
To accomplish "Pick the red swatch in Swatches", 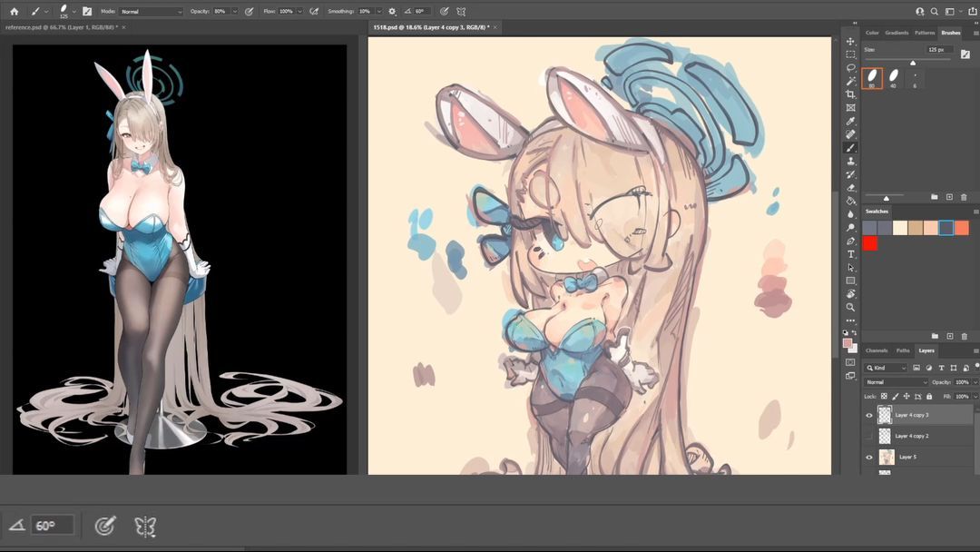I will coord(869,242).
